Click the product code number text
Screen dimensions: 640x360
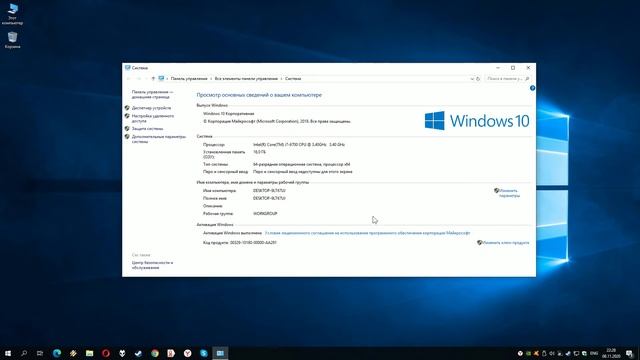point(253,242)
